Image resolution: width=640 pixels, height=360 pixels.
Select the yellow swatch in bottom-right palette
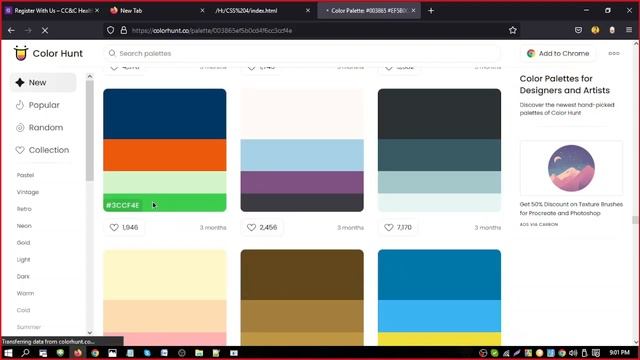(x=439, y=339)
